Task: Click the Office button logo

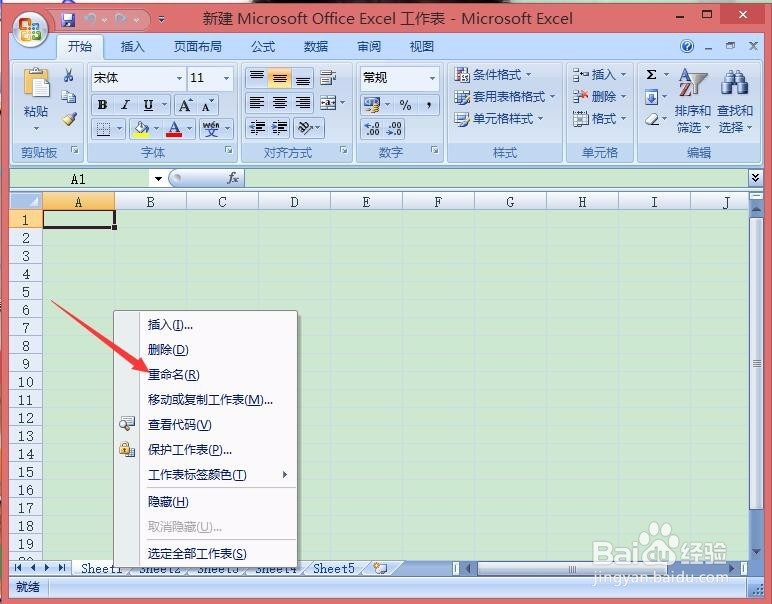Action: pyautogui.click(x=31, y=29)
